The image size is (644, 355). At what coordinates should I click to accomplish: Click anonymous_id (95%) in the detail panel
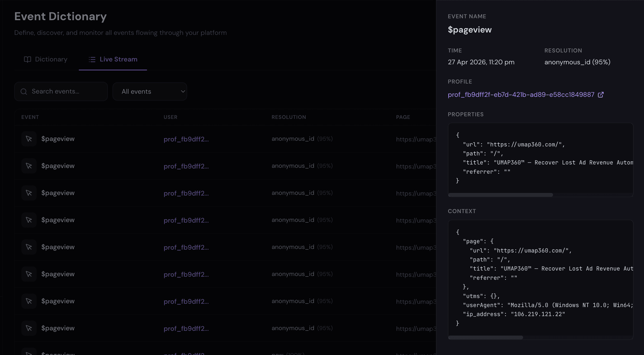(x=577, y=62)
